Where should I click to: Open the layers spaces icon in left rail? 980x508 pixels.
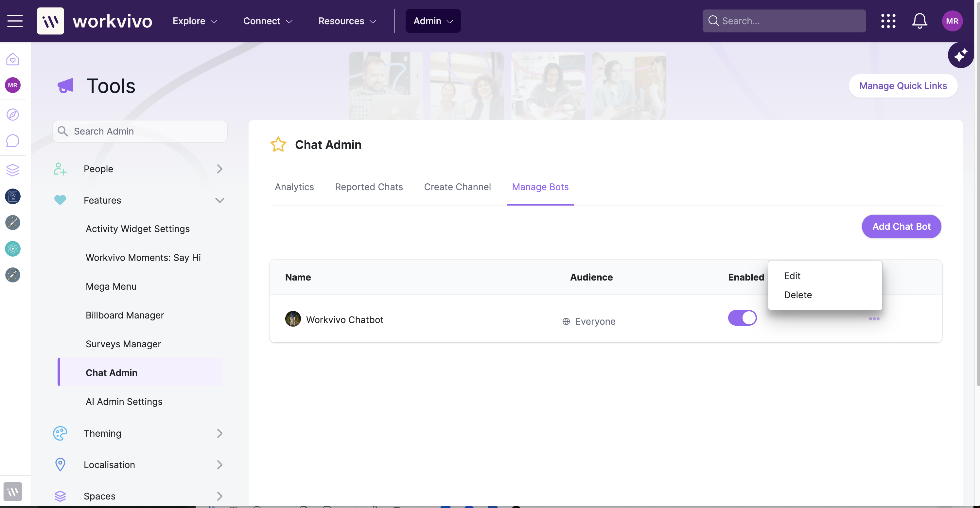[12, 170]
